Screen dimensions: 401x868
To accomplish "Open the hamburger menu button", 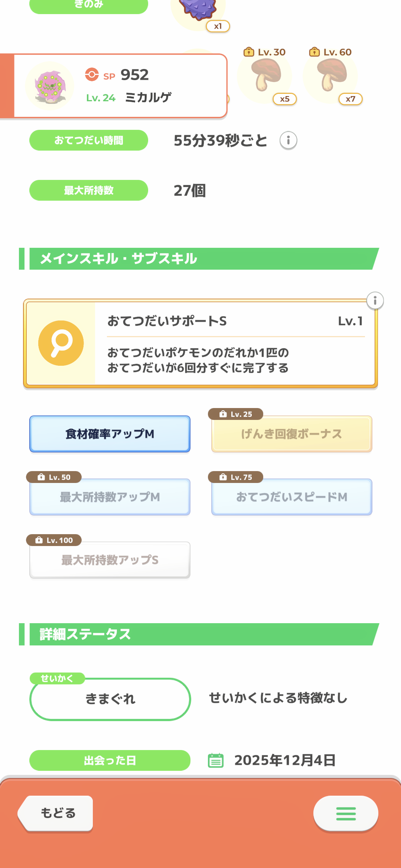I will point(346,813).
